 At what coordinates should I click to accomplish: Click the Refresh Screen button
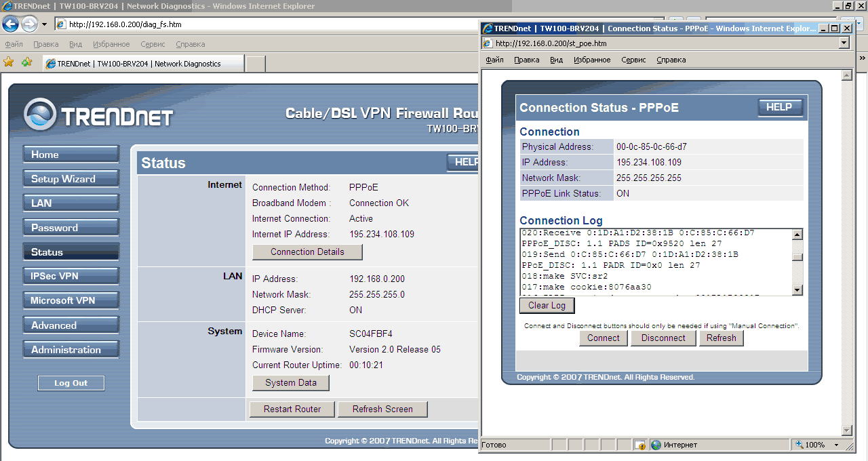tap(382, 409)
